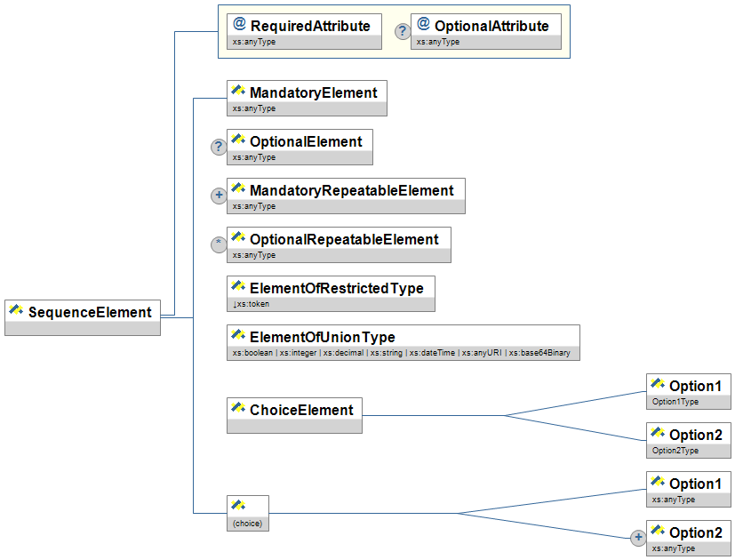The height and width of the screenshot is (560, 751).
Task: Select the ElementOfUnionType node title
Action: (x=322, y=337)
